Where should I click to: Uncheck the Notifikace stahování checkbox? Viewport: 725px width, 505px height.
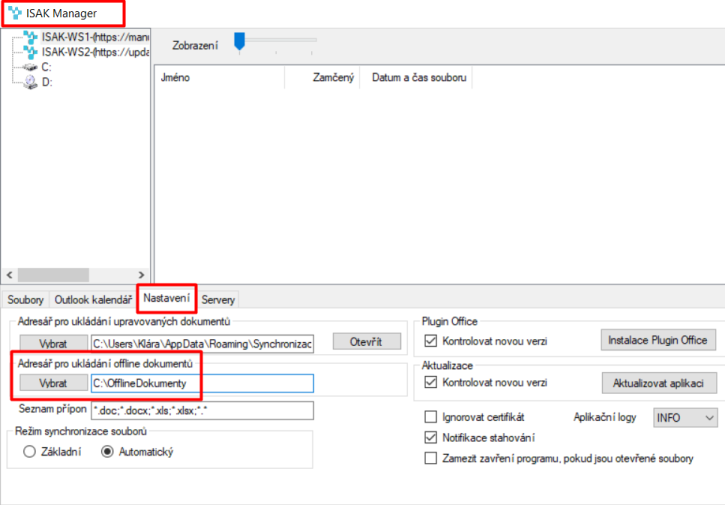click(430, 437)
